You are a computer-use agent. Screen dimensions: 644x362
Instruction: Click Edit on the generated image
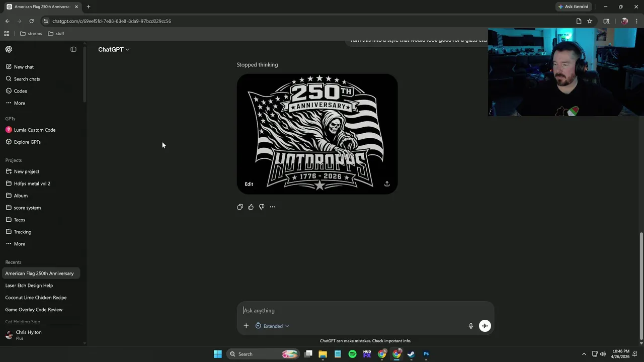pyautogui.click(x=249, y=184)
